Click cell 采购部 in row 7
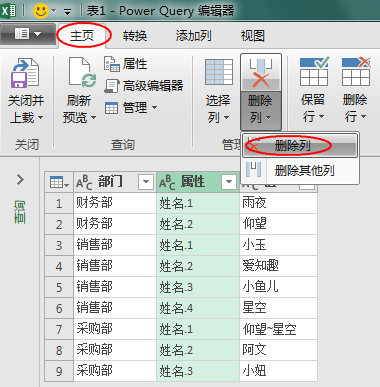380x387 pixels. tap(115, 329)
